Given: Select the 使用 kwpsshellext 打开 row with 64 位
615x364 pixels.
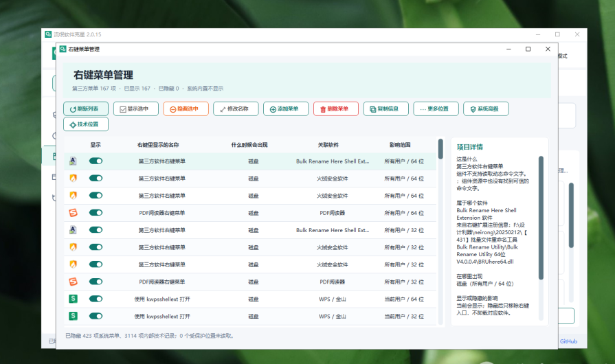Looking at the screenshot, I should pos(250,299).
